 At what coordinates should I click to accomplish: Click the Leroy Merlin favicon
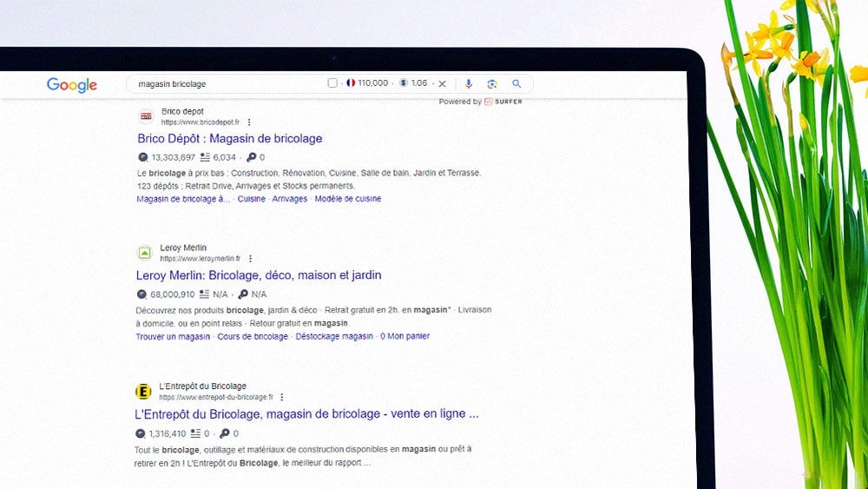pos(144,253)
